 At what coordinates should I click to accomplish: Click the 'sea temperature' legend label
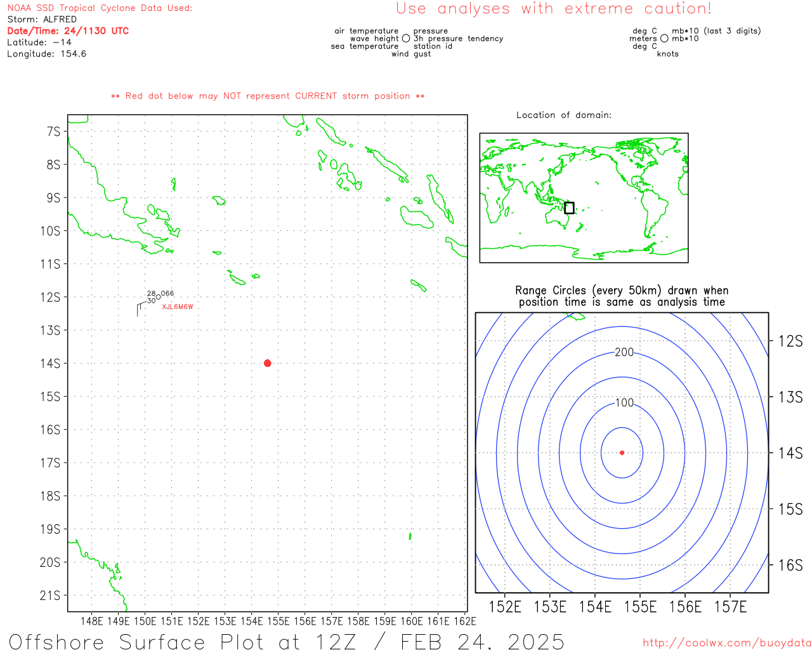point(365,46)
